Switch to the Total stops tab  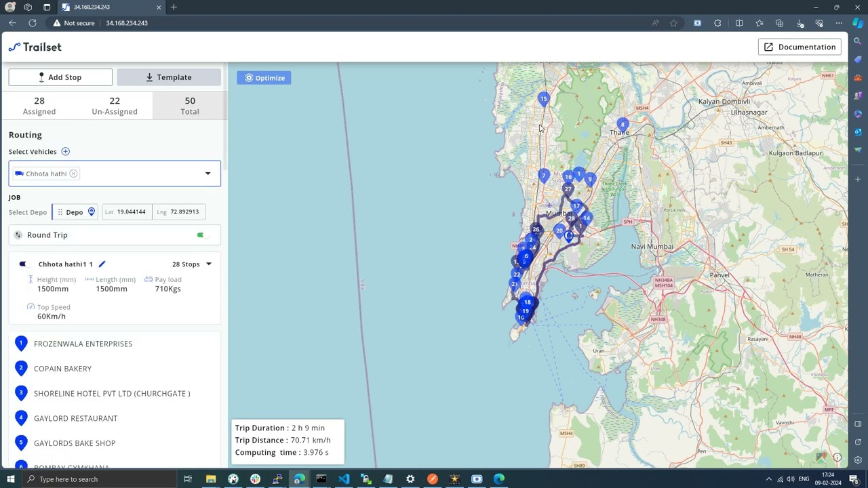[x=190, y=106]
